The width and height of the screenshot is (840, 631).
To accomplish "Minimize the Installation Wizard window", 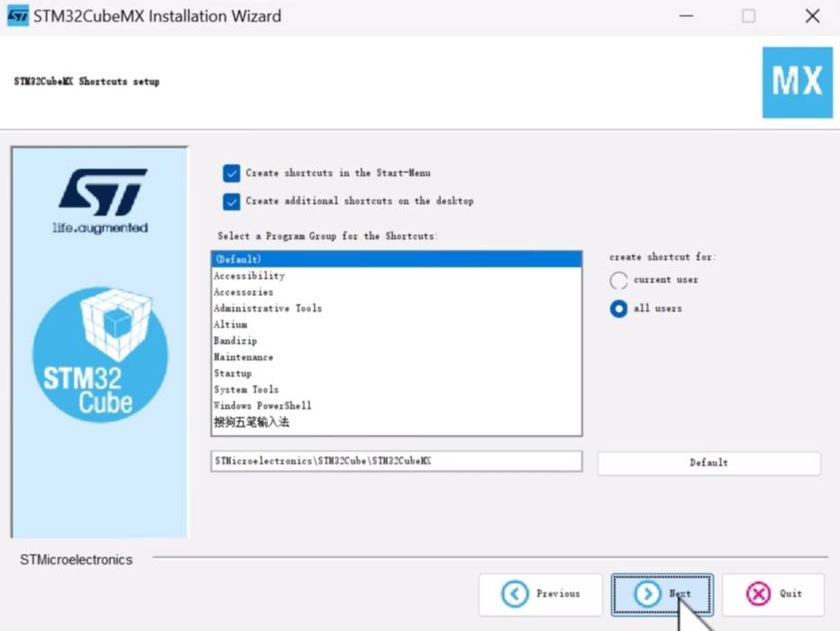I will [686, 16].
